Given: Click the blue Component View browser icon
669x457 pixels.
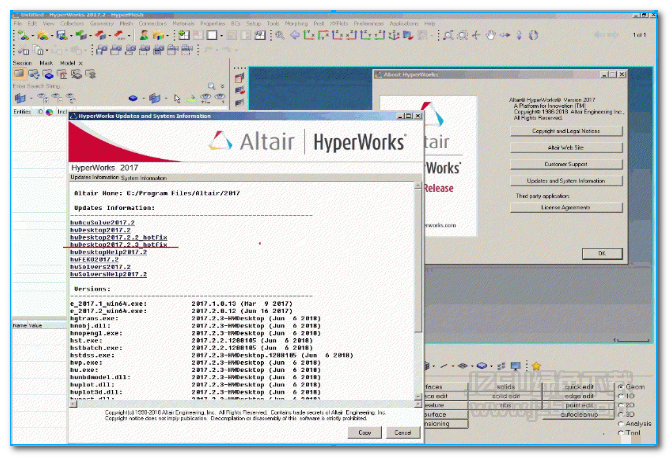Looking at the screenshot, I should (48, 75).
